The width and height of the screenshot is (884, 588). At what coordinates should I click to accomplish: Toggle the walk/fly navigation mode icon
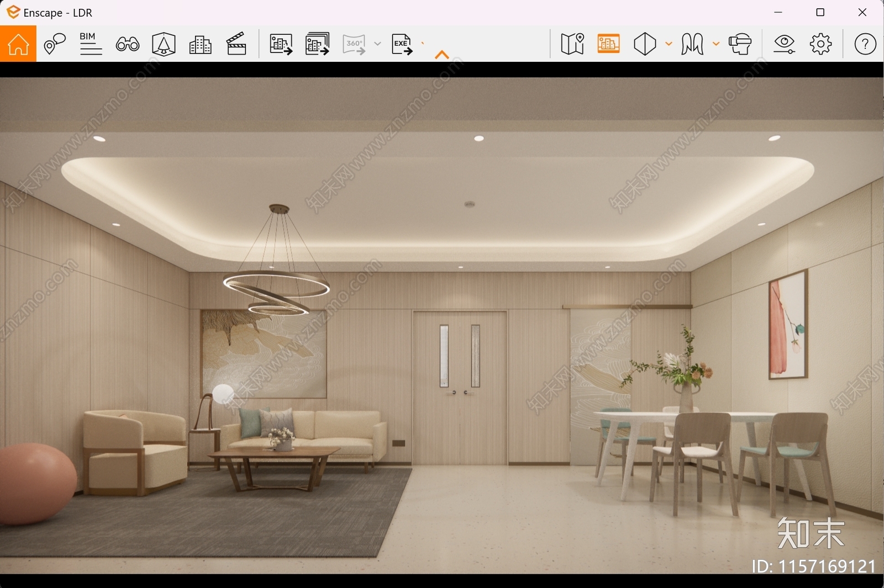coord(692,44)
